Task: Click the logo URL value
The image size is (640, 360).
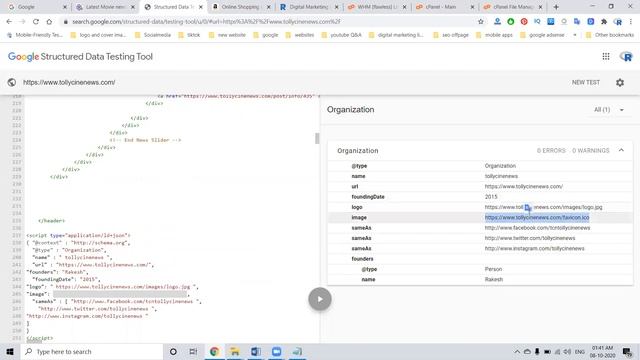Action: tap(543, 207)
